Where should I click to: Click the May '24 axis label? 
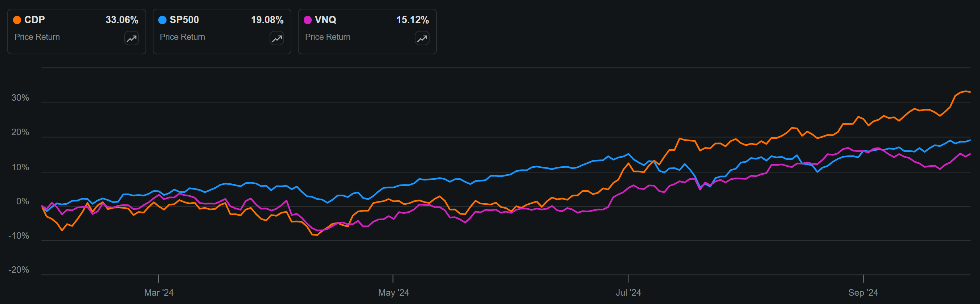tap(393, 293)
